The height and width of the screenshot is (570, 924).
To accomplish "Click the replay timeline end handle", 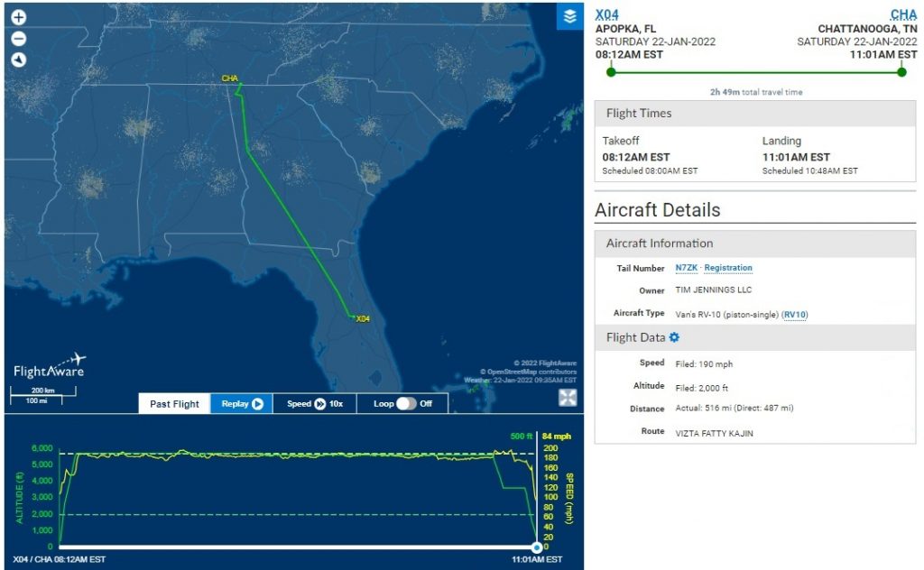I will tap(536, 547).
